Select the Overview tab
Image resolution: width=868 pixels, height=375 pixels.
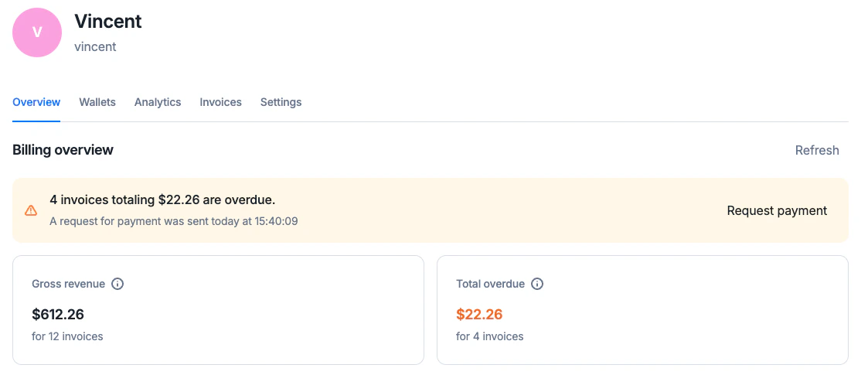36,103
